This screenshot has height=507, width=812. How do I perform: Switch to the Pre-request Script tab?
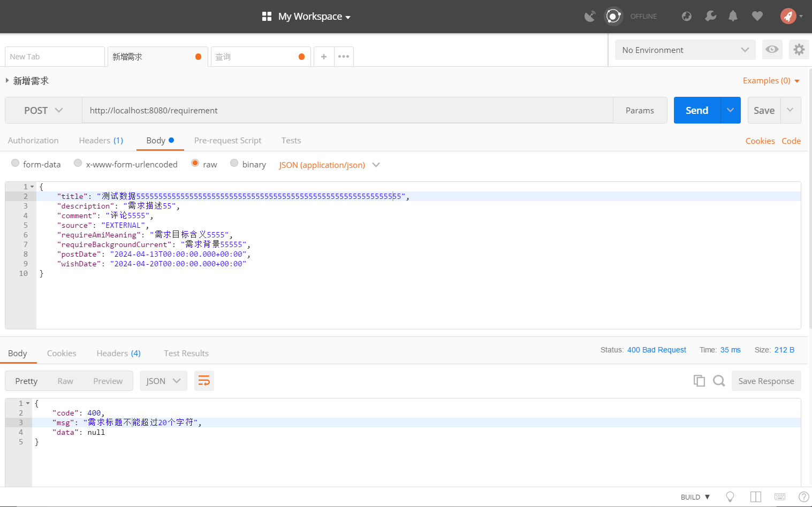coord(227,141)
